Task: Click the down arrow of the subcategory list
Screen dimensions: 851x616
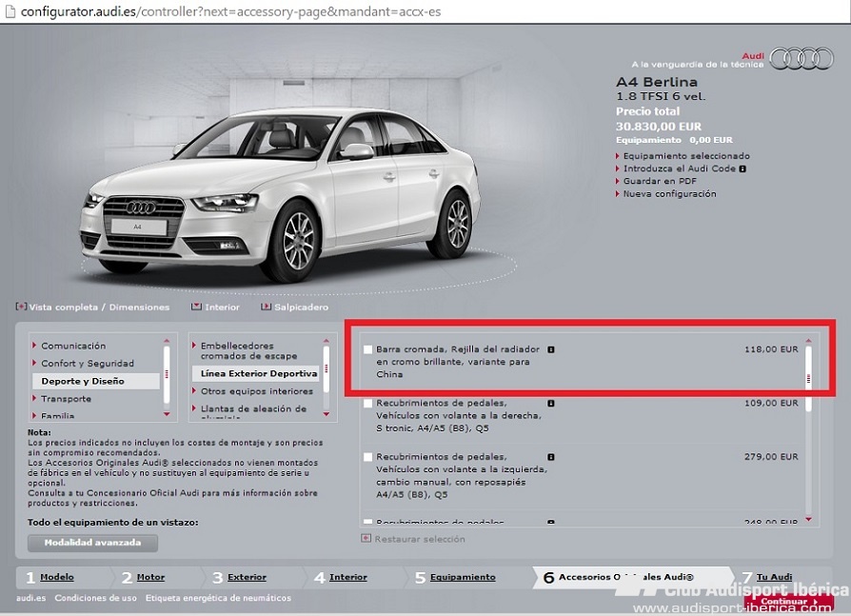Action: pyautogui.click(x=327, y=415)
